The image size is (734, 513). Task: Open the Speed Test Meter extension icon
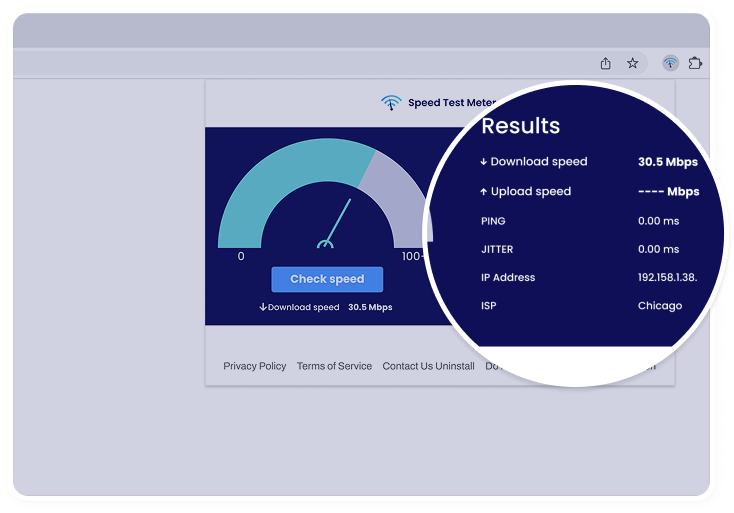coord(670,63)
